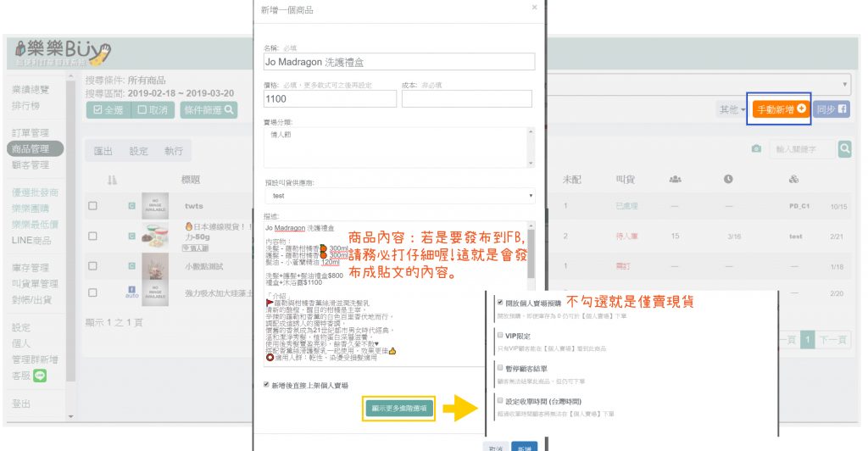
Task: Close the 新增一個商品 dialog with X
Action: (x=534, y=7)
